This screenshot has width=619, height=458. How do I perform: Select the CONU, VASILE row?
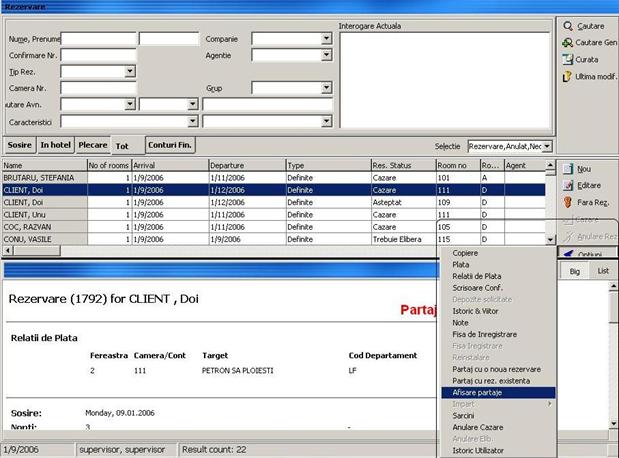[274, 239]
